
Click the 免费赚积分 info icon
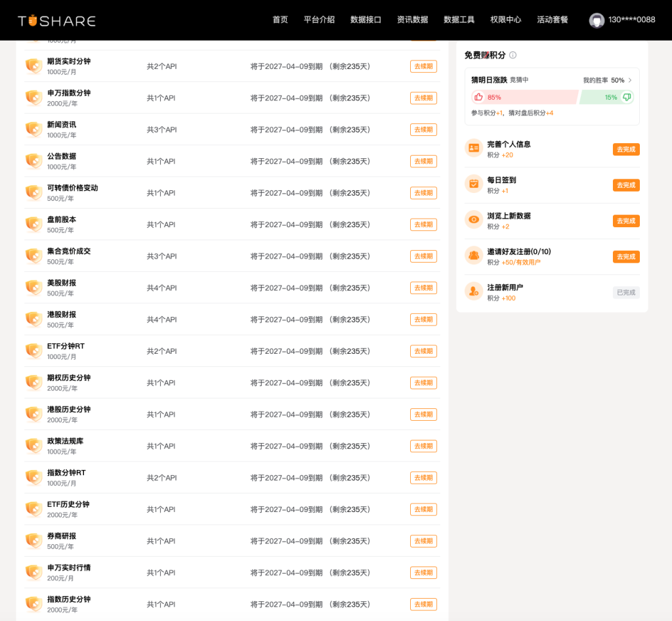click(x=513, y=55)
